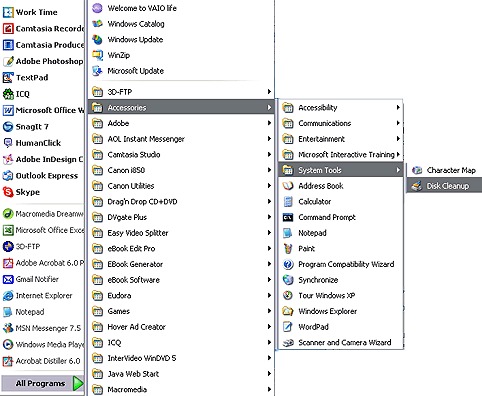
Task: Click the Character Map icon
Action: (417, 170)
